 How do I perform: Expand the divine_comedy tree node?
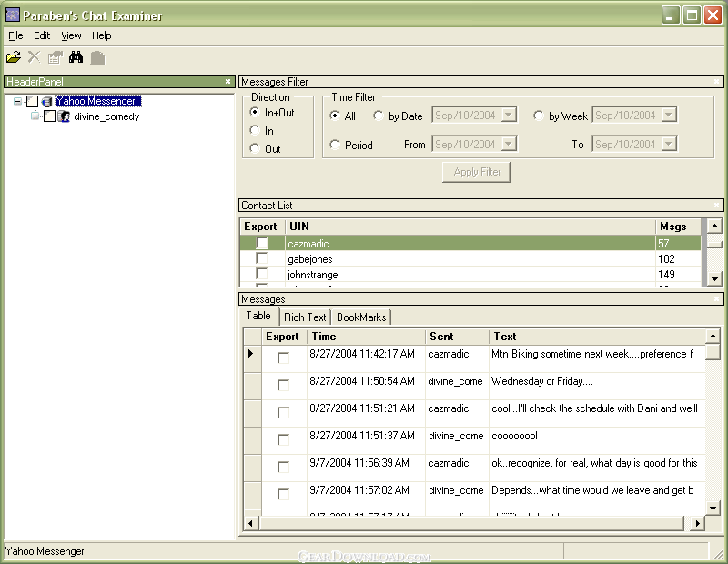tap(35, 116)
